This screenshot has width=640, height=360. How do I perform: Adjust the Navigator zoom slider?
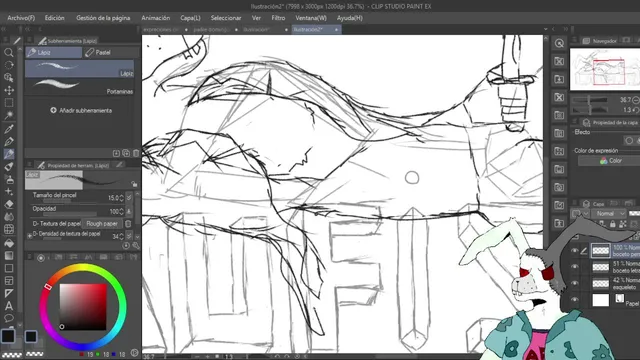[x=590, y=100]
